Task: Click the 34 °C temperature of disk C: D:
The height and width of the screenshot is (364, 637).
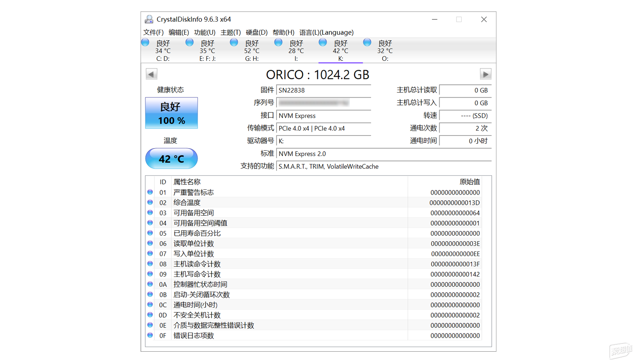Action: click(163, 51)
